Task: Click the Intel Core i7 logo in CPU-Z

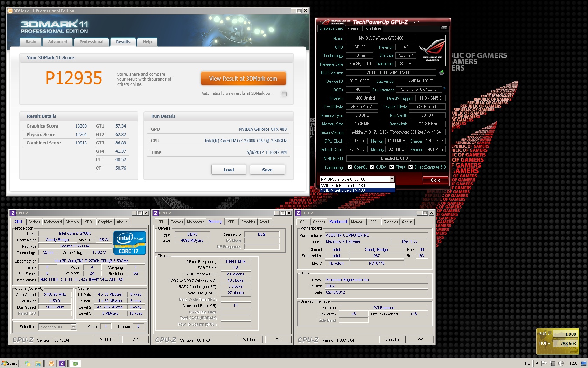Action: [129, 243]
